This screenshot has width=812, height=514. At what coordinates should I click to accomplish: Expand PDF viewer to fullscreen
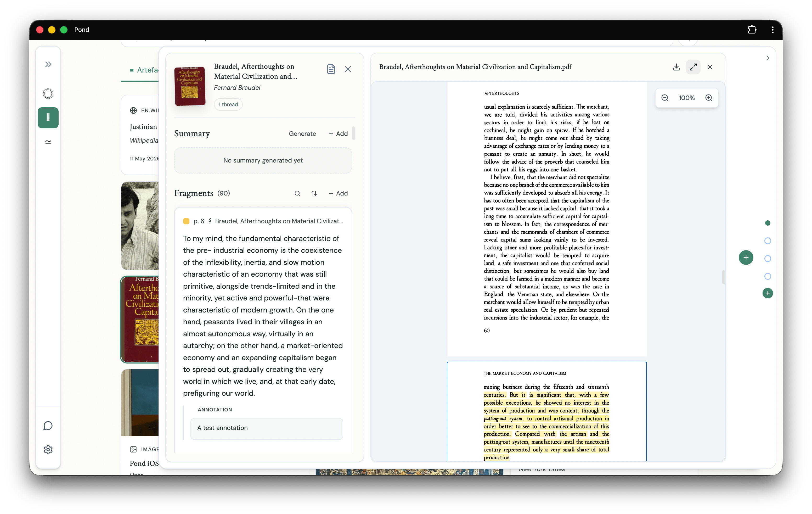pyautogui.click(x=693, y=67)
